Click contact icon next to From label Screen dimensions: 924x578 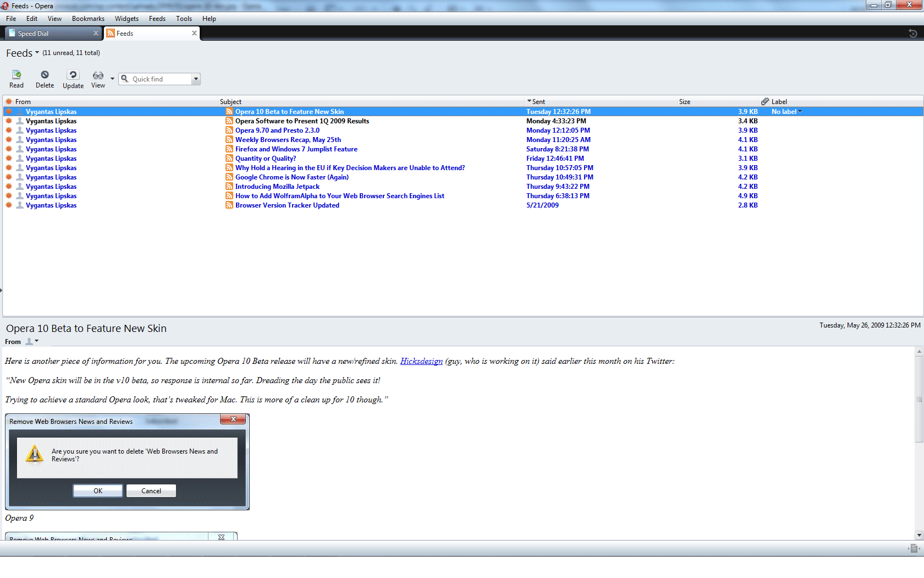29,342
